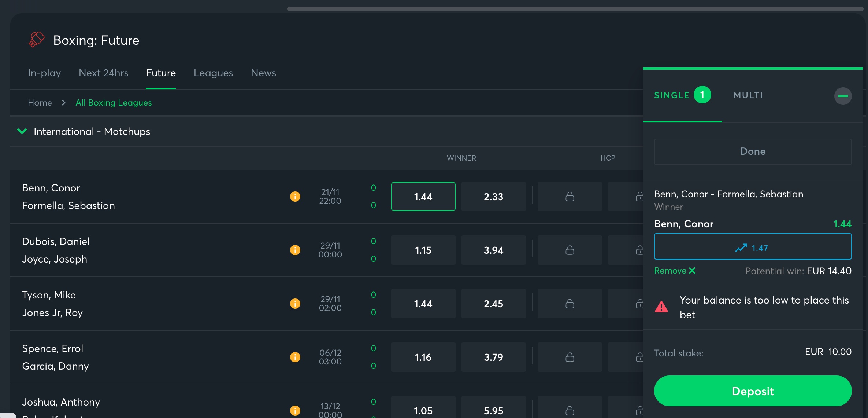The image size is (868, 418).
Task: Select 5.95 odds in Joshua row
Action: coord(493,407)
